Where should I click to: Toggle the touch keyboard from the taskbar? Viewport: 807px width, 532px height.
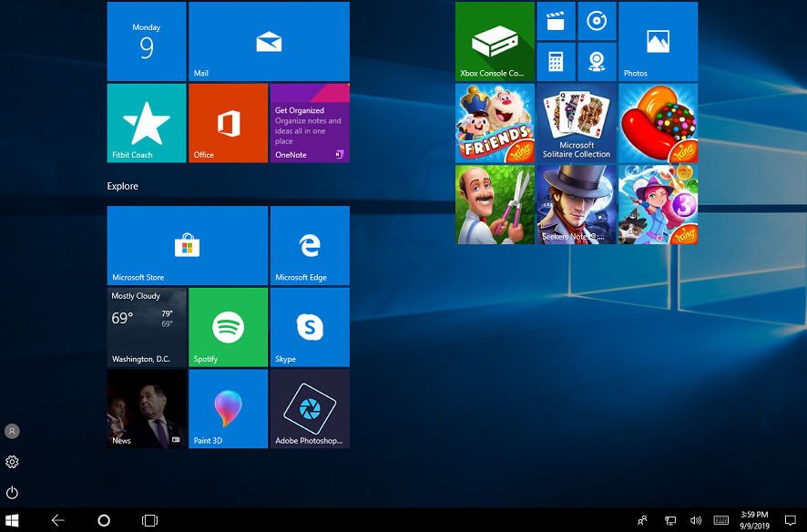click(721, 520)
